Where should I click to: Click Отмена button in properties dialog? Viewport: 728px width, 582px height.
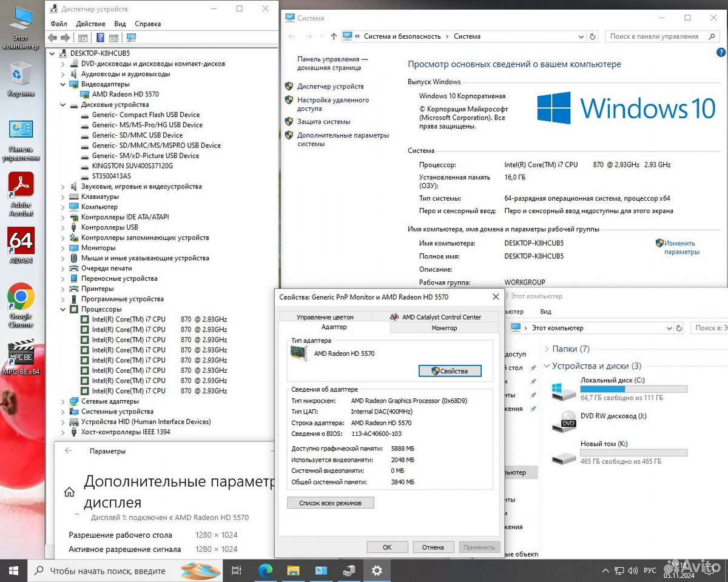tap(433, 547)
